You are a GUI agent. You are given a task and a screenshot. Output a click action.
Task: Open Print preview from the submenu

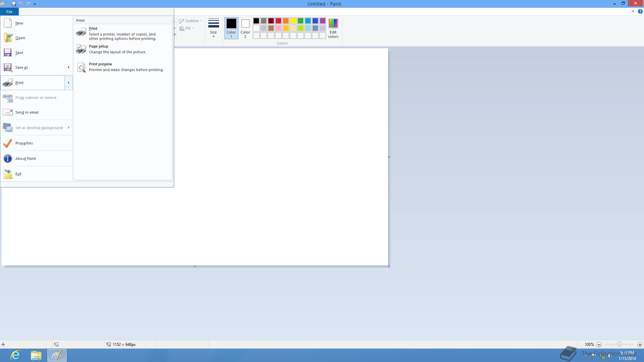click(x=123, y=67)
